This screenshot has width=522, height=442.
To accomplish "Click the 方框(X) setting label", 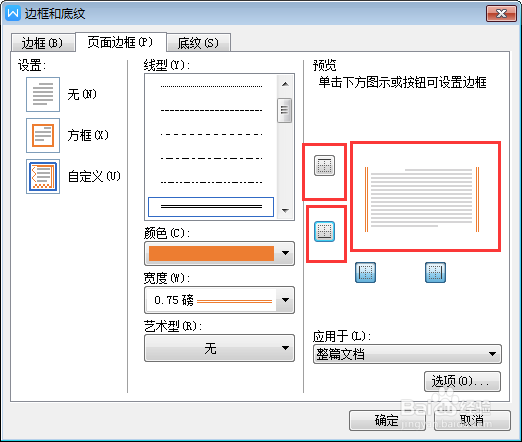I will (x=88, y=135).
